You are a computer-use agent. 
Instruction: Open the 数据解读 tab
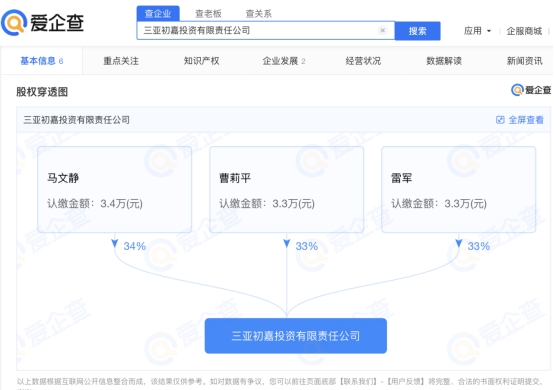[x=444, y=61]
